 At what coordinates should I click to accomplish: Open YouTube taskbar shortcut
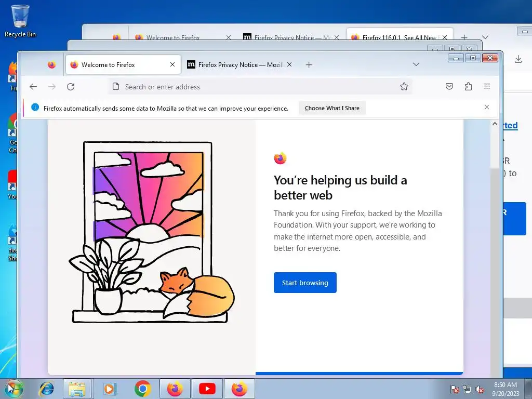tap(207, 389)
